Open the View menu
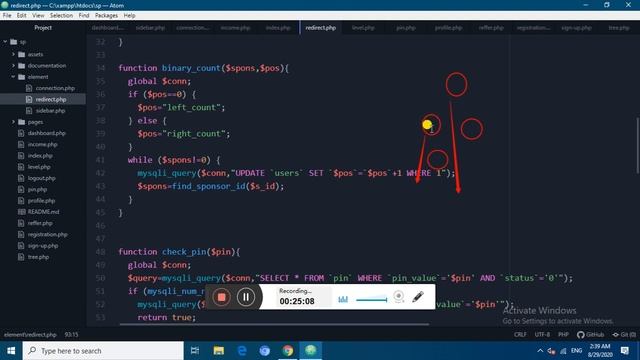Screen dimensions: 640x360 click(x=38, y=16)
